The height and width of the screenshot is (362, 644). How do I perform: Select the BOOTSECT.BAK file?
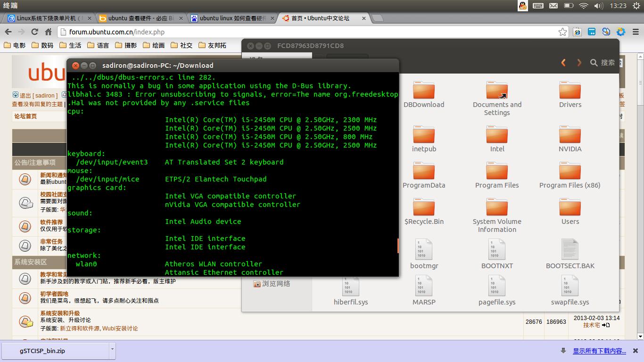570,254
